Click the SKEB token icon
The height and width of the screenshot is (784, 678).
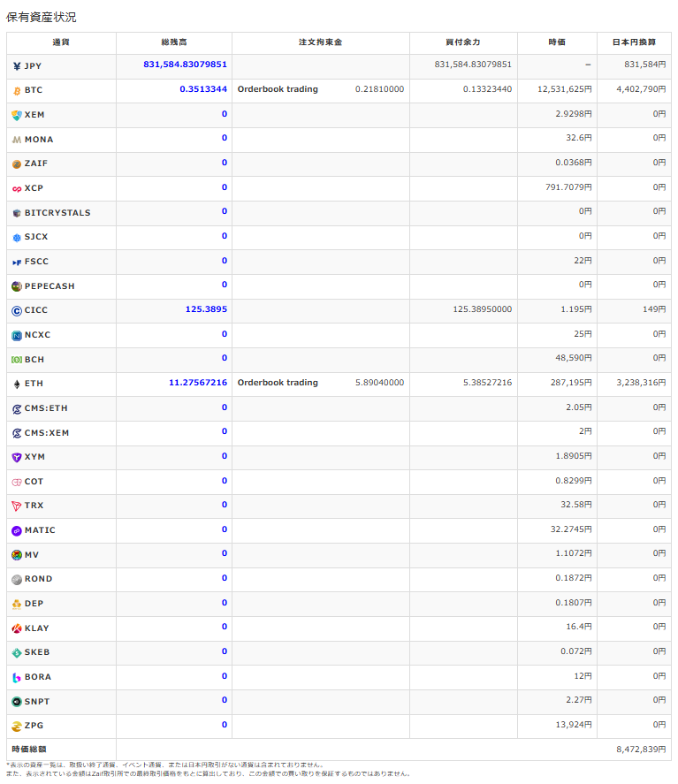[17, 653]
